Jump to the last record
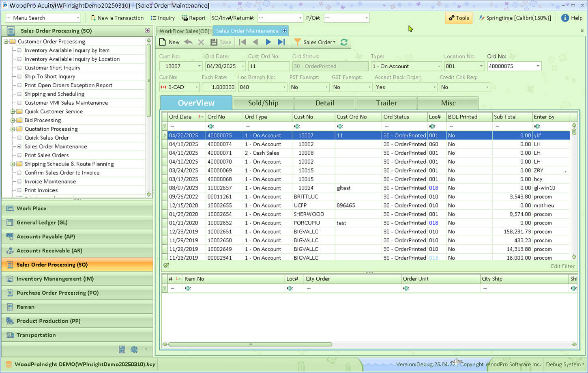The image size is (588, 373). coord(281,42)
